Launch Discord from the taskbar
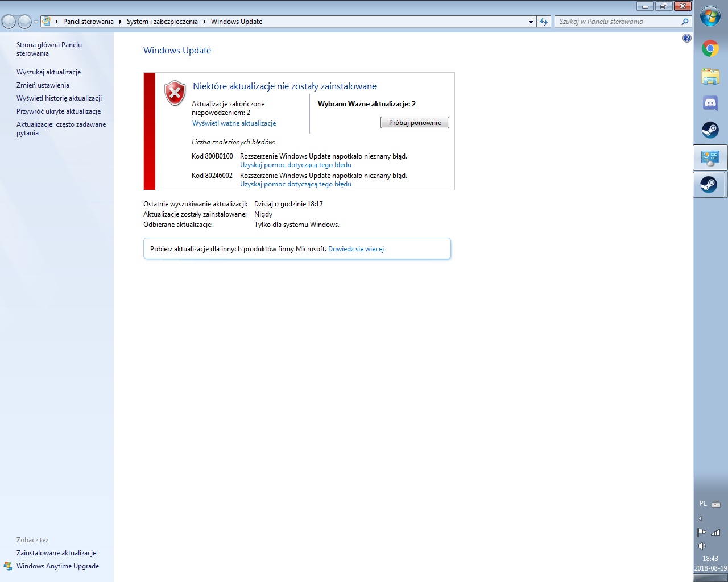Viewport: 728px width, 582px height. [x=710, y=103]
